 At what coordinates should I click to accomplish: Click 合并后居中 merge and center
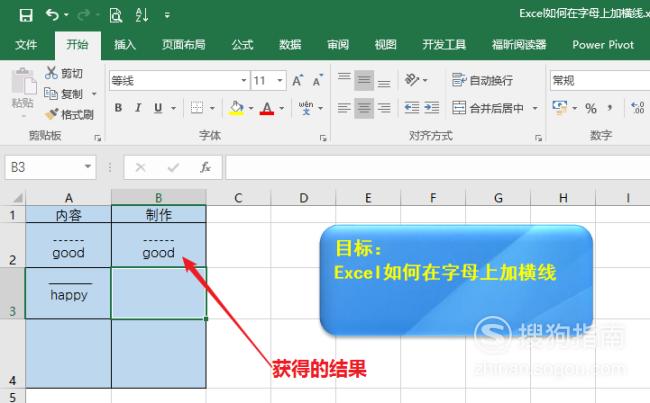[x=488, y=108]
